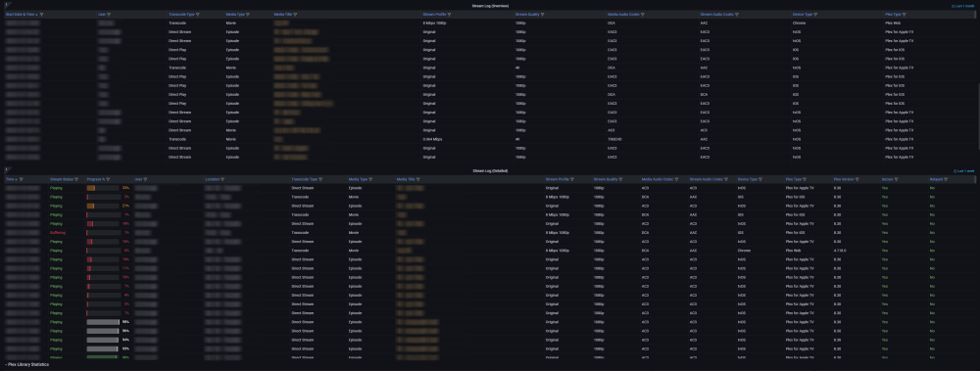Open info corner icon of Stream Log (Overview) panel

click(x=6, y=4)
